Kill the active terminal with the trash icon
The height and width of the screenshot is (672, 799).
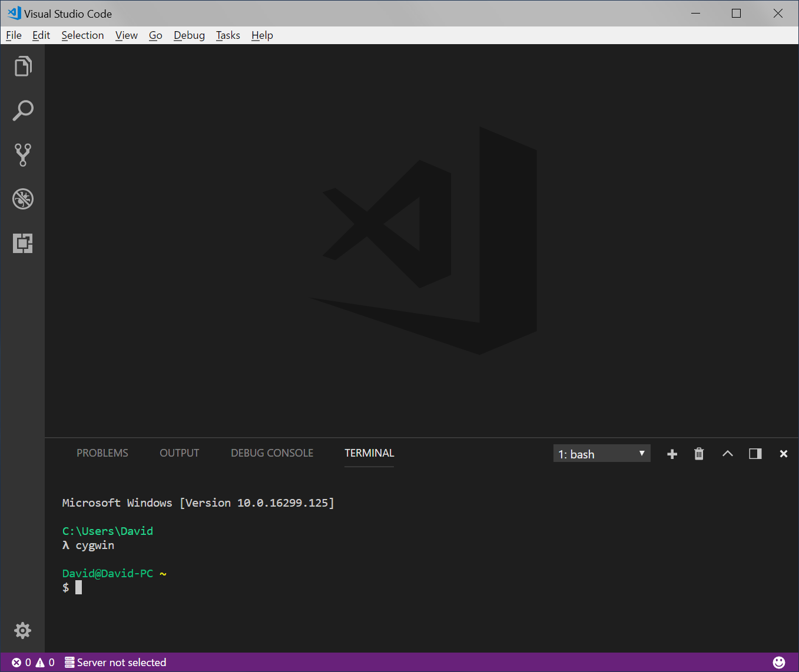click(x=698, y=453)
